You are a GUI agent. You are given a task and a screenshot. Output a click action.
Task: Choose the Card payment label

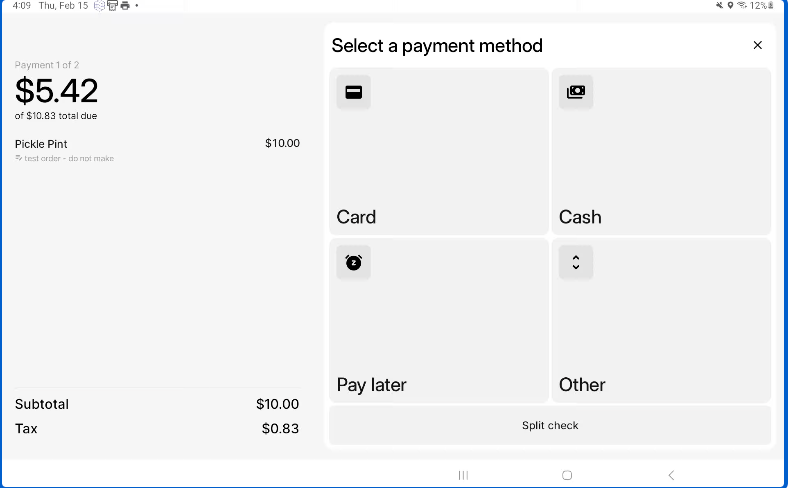pyautogui.click(x=356, y=217)
